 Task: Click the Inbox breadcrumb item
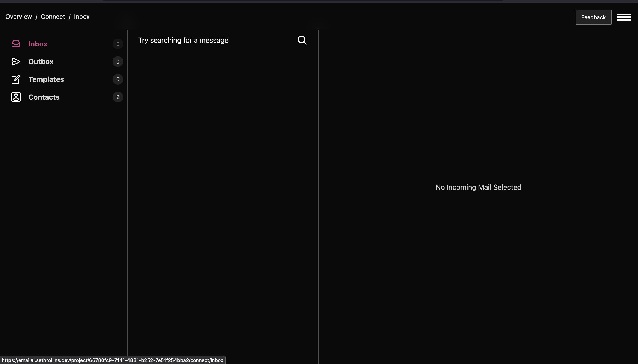pos(82,17)
